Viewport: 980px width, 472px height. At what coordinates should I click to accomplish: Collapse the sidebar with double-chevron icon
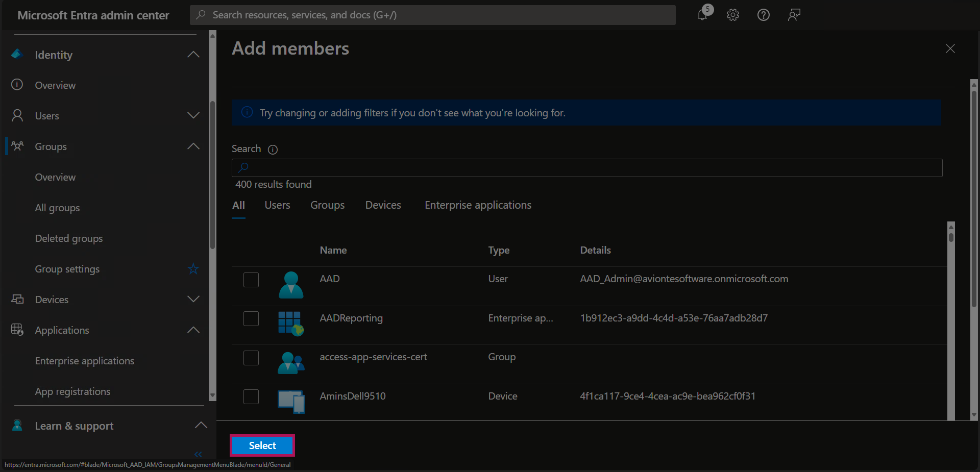pos(198,454)
